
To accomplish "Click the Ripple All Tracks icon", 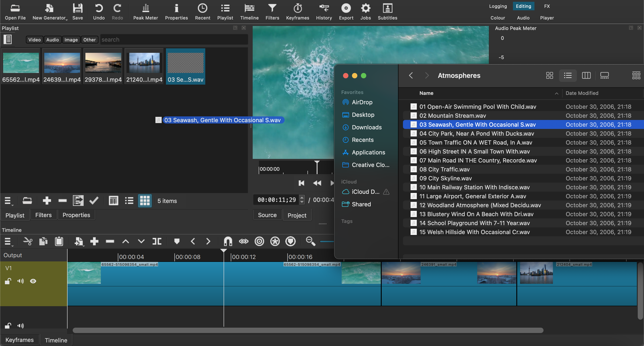I will click(x=275, y=241).
